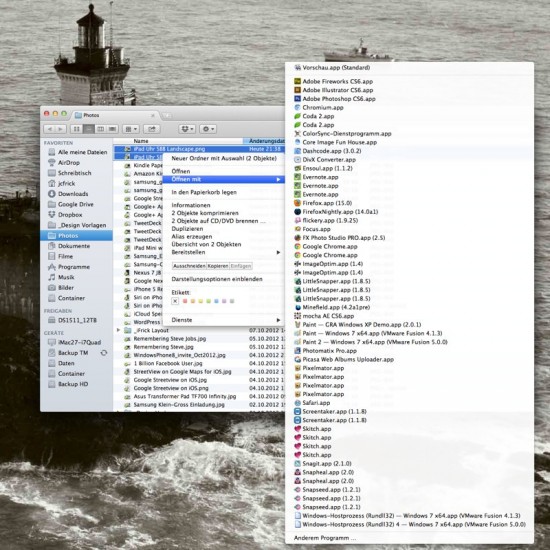Click the Finder share toolbar icon

point(152,129)
